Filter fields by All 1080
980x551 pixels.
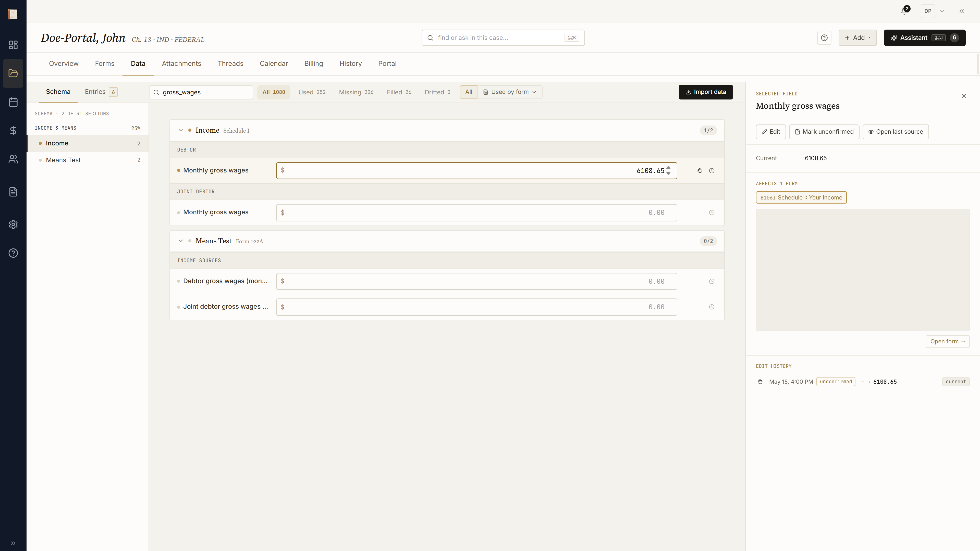tap(274, 92)
